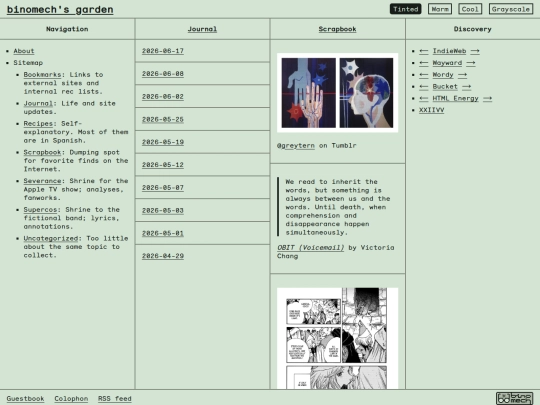Open journal entry 2026-05-12
This screenshot has height=405, width=540.
click(163, 165)
